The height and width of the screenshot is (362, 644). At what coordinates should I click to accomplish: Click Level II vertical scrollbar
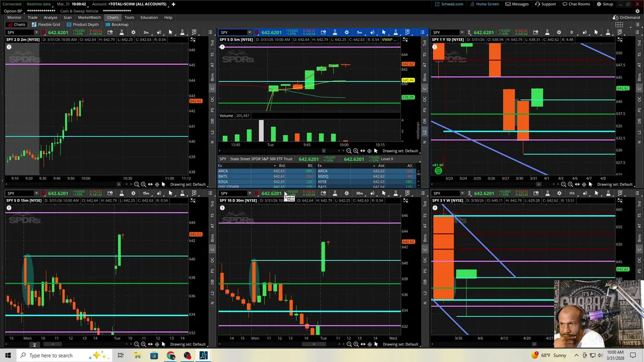[x=419, y=173]
